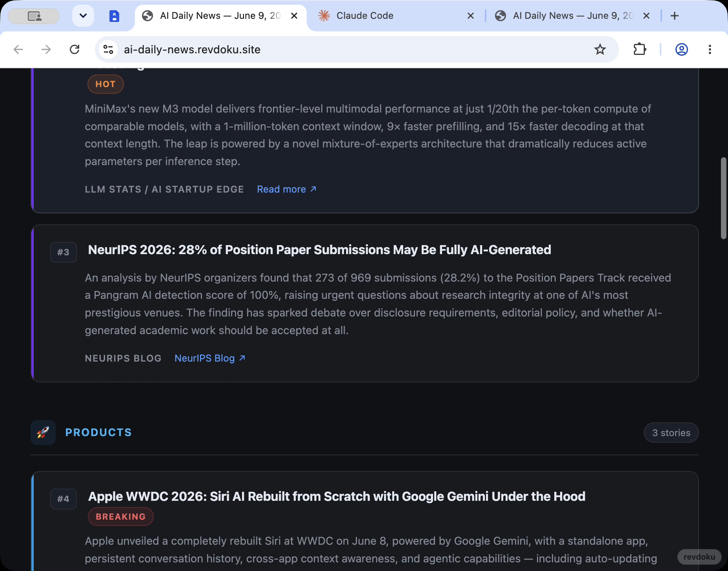Open site information icon in address bar
The width and height of the screenshot is (728, 571).
pyautogui.click(x=108, y=49)
